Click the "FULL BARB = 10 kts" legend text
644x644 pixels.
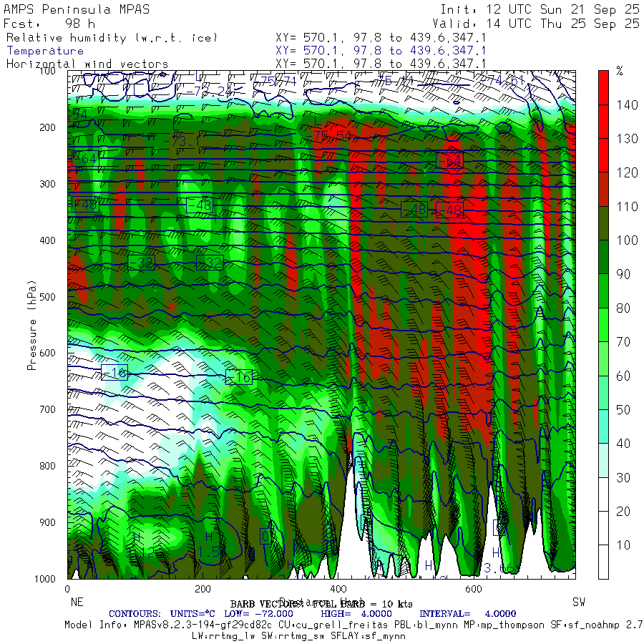coord(362,604)
